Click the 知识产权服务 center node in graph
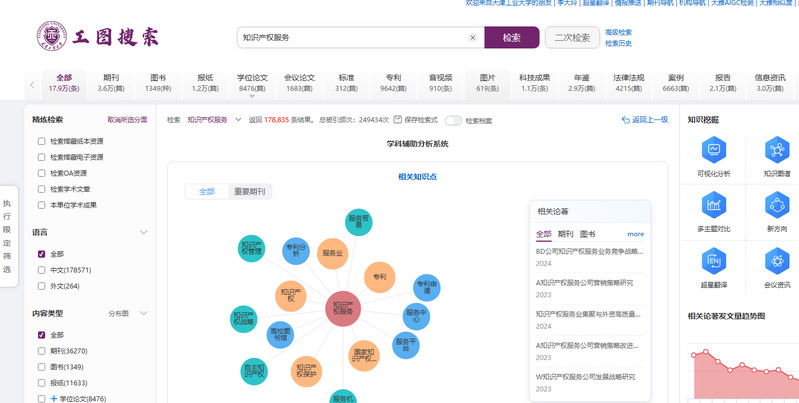The height and width of the screenshot is (403, 799). tap(343, 307)
